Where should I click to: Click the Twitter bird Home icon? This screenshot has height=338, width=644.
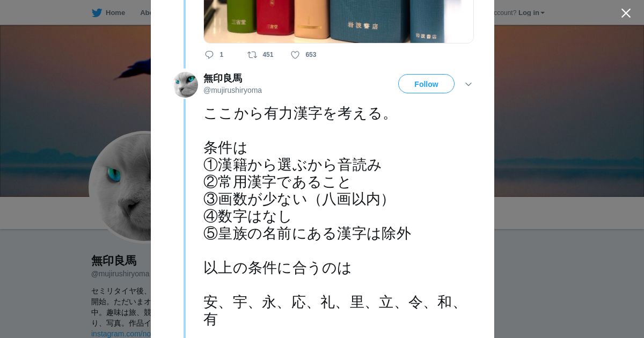(97, 13)
